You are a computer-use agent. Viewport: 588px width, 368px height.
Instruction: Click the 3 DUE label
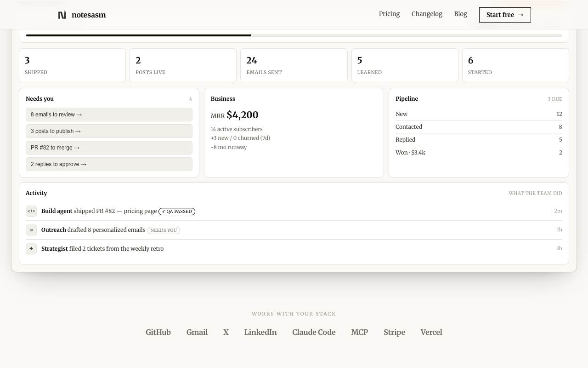point(555,99)
